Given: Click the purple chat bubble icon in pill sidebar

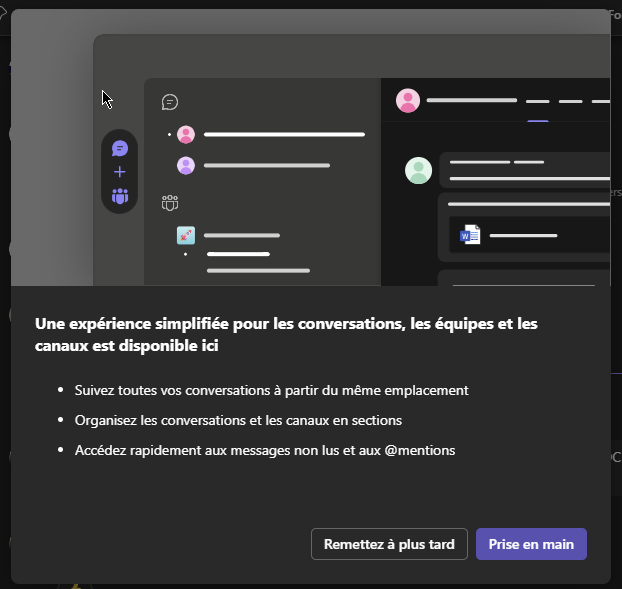Looking at the screenshot, I should [x=120, y=148].
